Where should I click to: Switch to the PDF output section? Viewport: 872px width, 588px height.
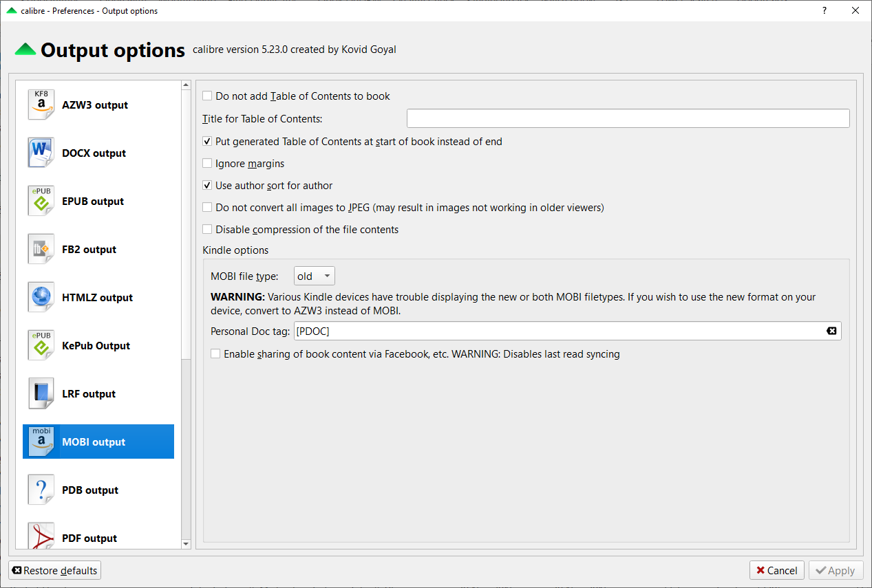[89, 538]
